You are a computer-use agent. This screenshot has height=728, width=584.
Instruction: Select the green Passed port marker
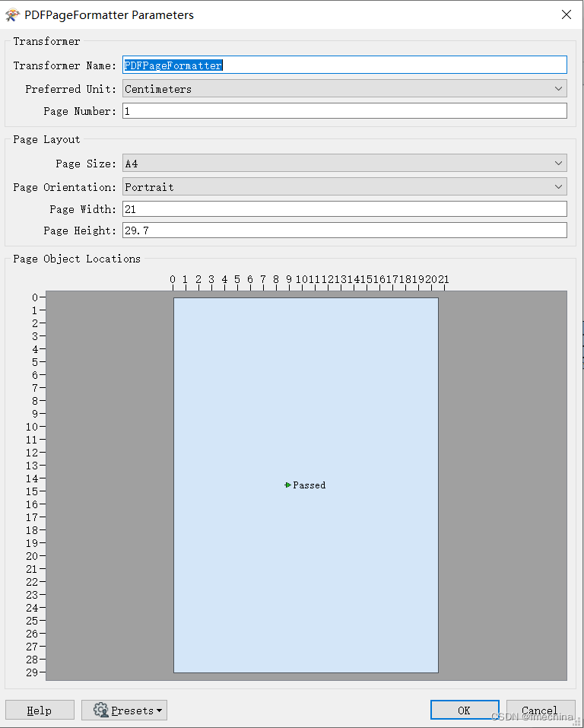tap(288, 485)
